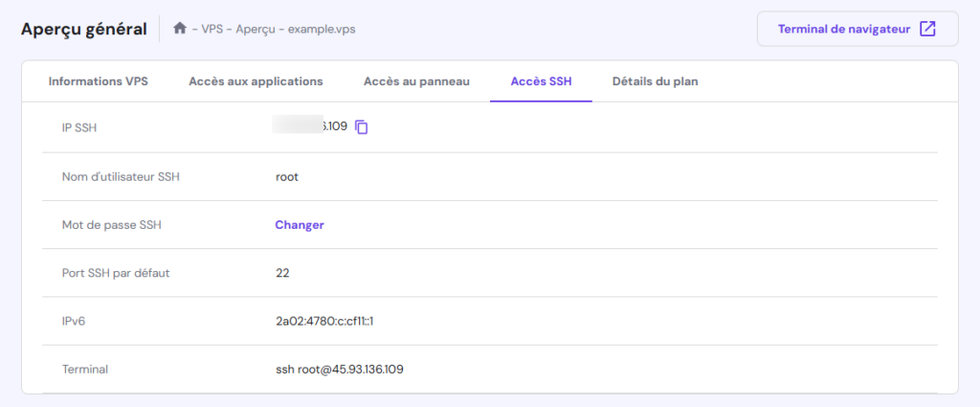Click the external-link icon in Terminal de navigateur

[927, 29]
